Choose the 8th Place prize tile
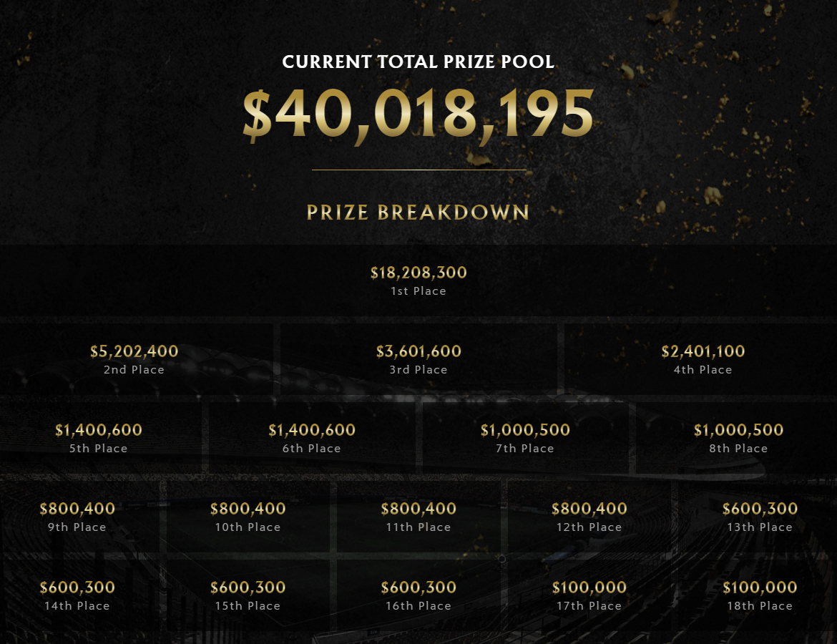837x644 pixels. click(x=737, y=438)
